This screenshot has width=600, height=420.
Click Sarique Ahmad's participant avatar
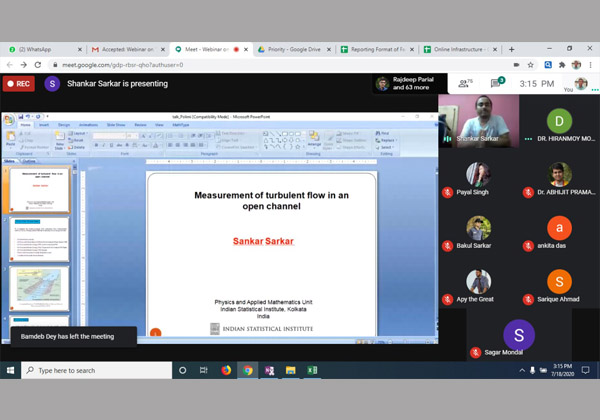559,281
